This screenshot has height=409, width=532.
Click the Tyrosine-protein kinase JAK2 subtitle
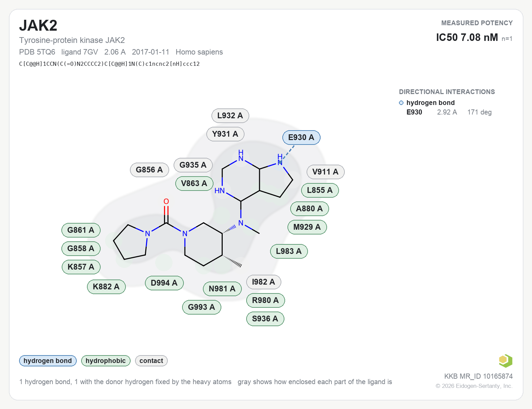point(72,40)
